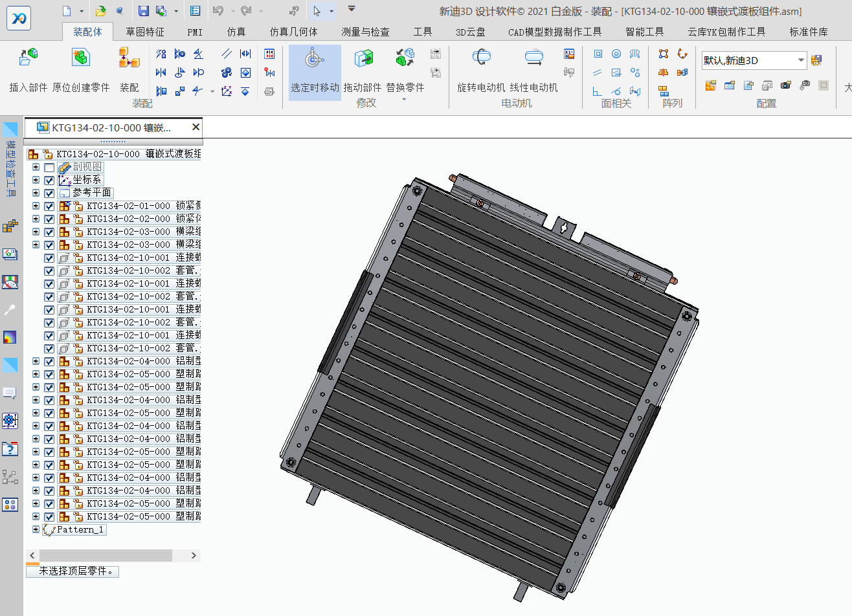Screen dimensions: 852x616
Task: Expand the Pattern_1 tree node
Action: pos(36,529)
